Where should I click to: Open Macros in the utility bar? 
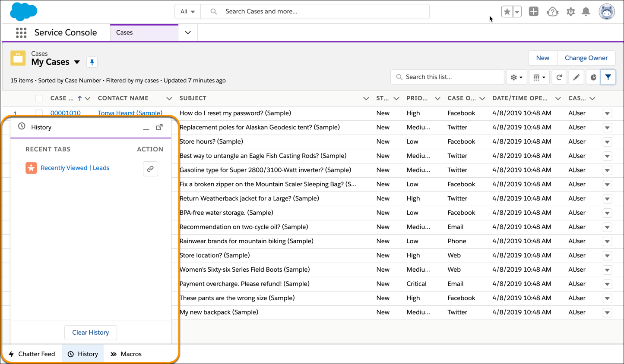click(x=126, y=354)
